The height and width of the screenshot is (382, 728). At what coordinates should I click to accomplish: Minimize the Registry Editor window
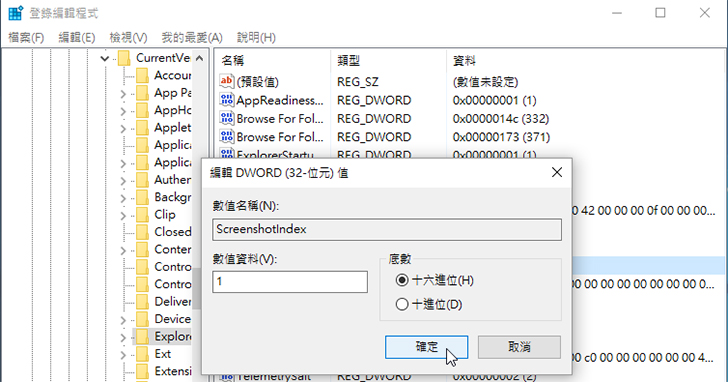pyautogui.click(x=617, y=13)
